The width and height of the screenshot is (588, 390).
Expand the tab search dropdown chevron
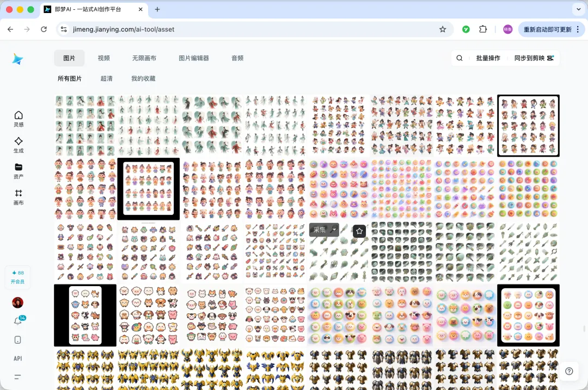pyautogui.click(x=578, y=9)
